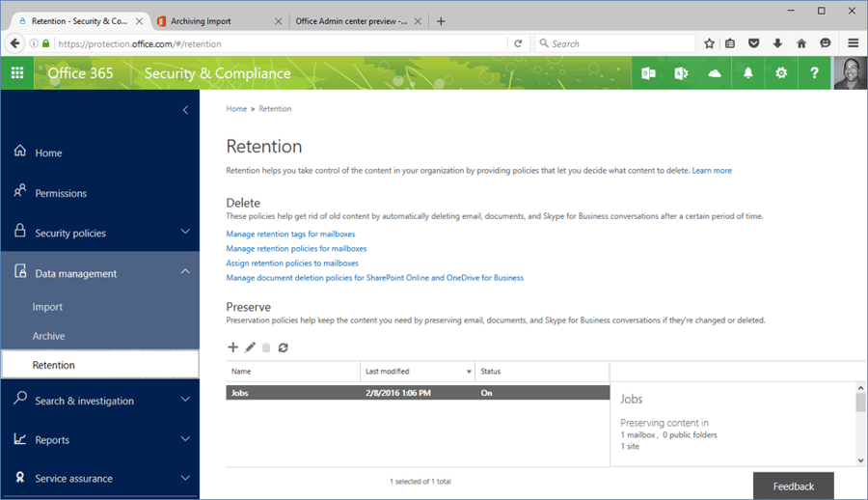Close the Office Admin center preview tab
The image size is (868, 500).
click(x=418, y=21)
